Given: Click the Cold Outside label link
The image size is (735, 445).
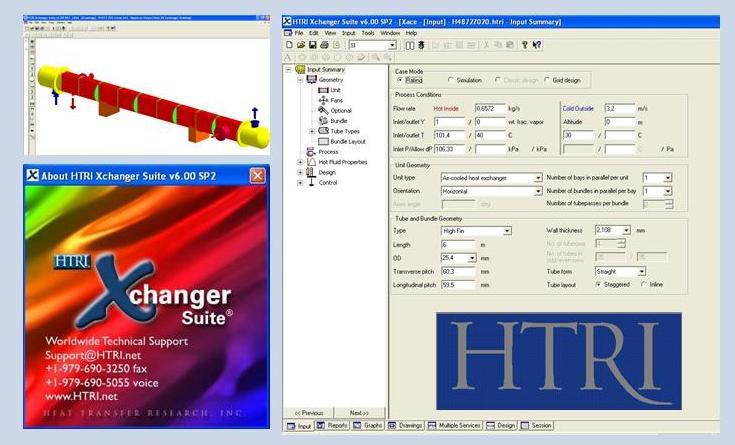Looking at the screenshot, I should coord(578,109).
